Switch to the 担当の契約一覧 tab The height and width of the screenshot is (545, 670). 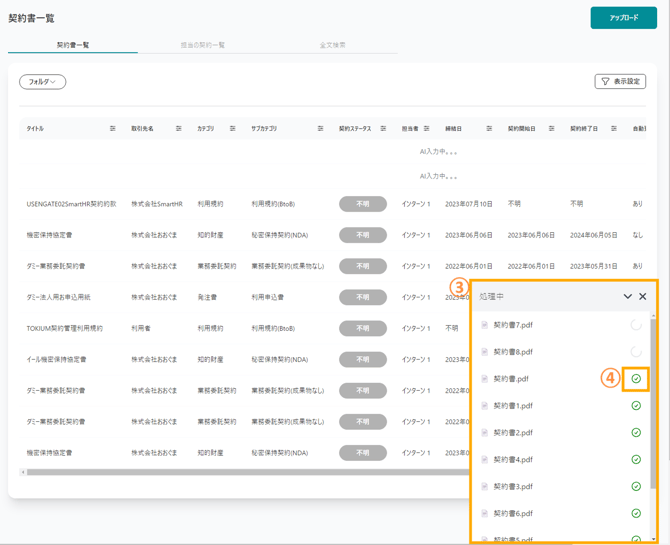pos(202,45)
